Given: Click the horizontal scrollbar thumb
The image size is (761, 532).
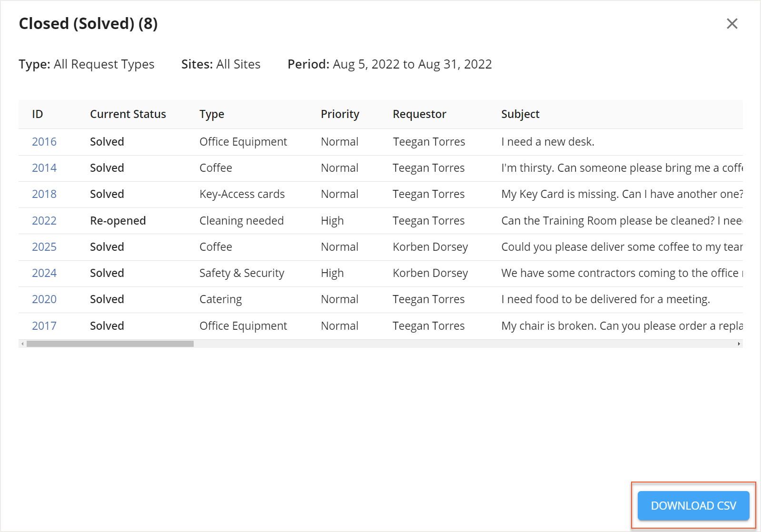Looking at the screenshot, I should (x=110, y=344).
